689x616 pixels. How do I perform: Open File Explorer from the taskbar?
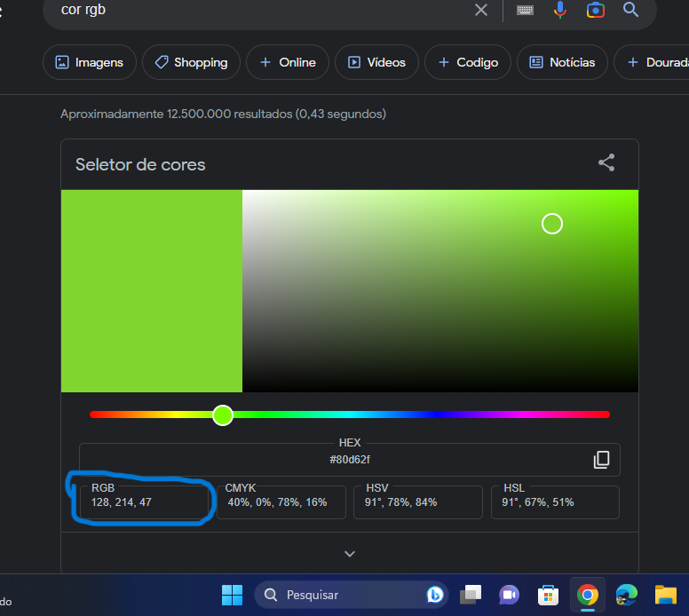[x=666, y=595]
